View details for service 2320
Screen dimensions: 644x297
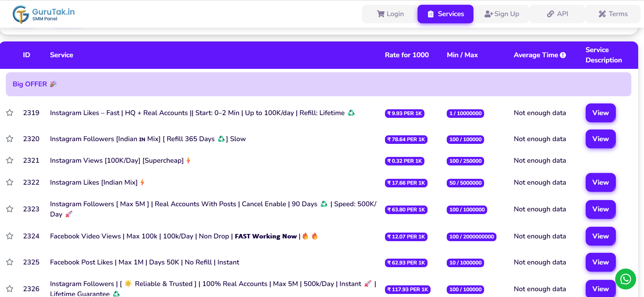click(x=600, y=139)
